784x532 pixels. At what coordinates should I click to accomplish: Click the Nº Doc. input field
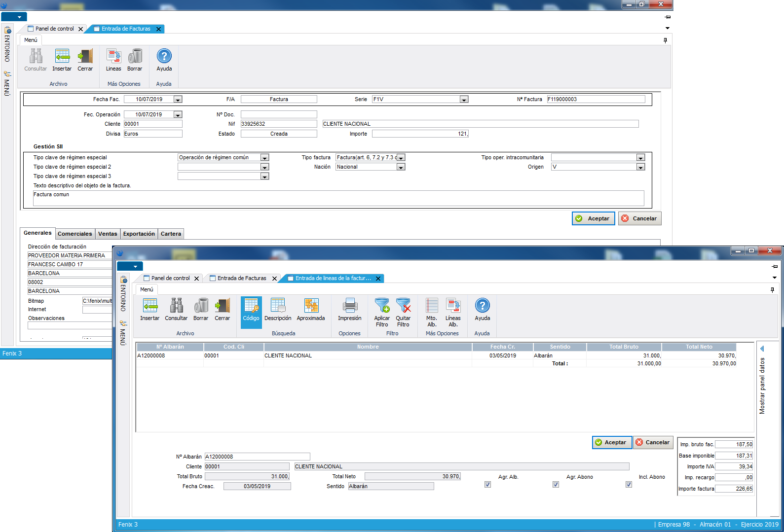279,114
